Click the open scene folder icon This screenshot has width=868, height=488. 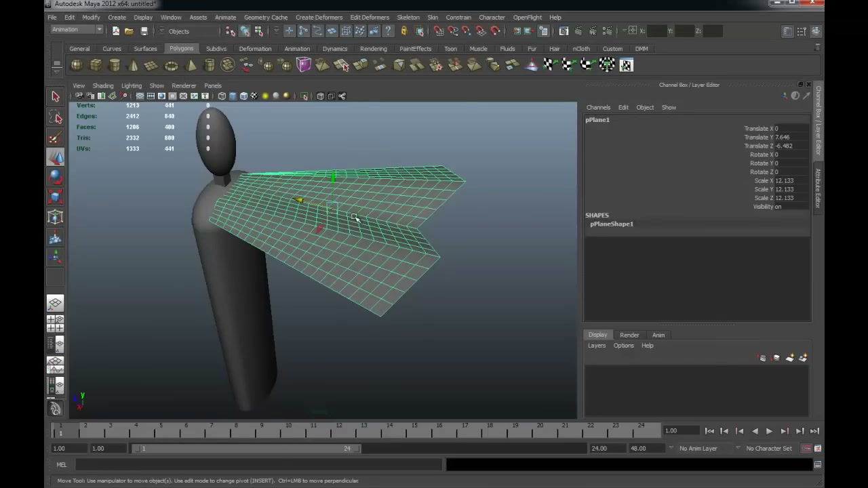tap(129, 31)
